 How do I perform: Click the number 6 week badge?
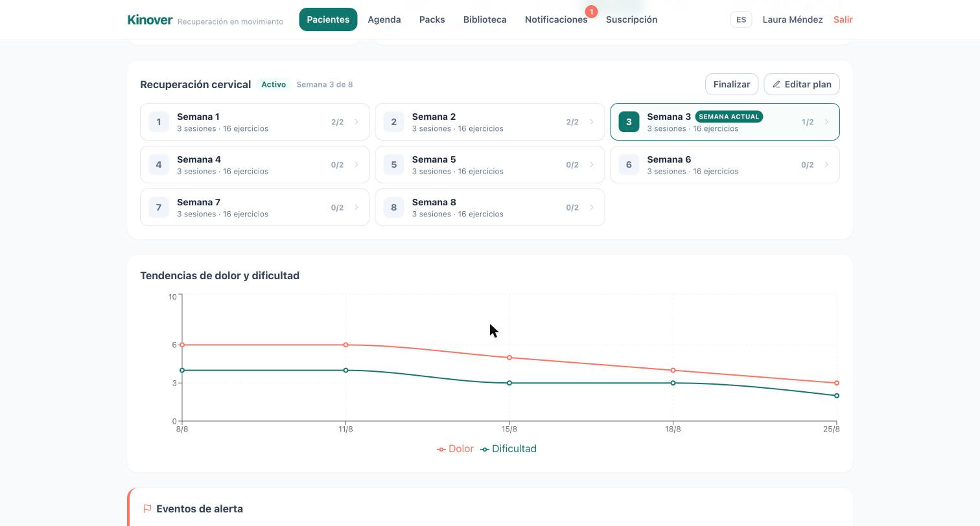pyautogui.click(x=629, y=165)
